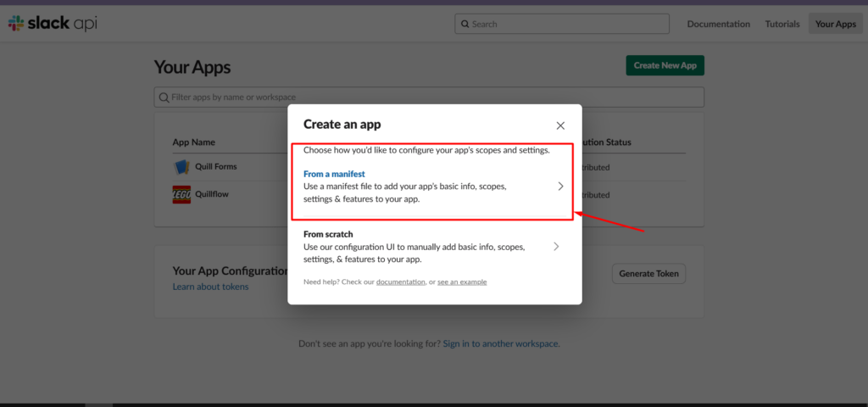The width and height of the screenshot is (868, 407).
Task: Click the search magnifier icon in header
Action: pyautogui.click(x=464, y=25)
